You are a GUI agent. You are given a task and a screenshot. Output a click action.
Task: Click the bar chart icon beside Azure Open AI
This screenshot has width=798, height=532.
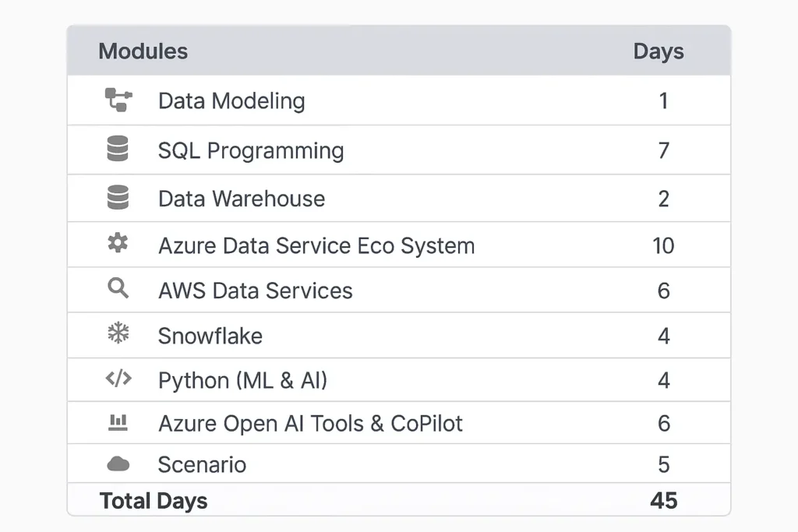point(118,422)
